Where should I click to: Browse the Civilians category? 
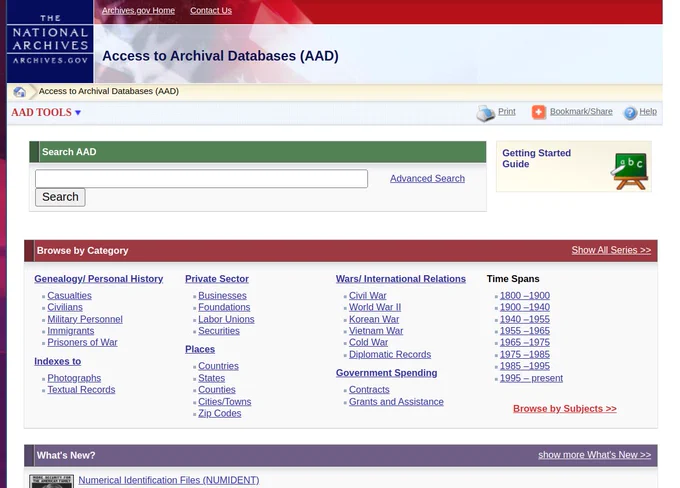click(65, 307)
